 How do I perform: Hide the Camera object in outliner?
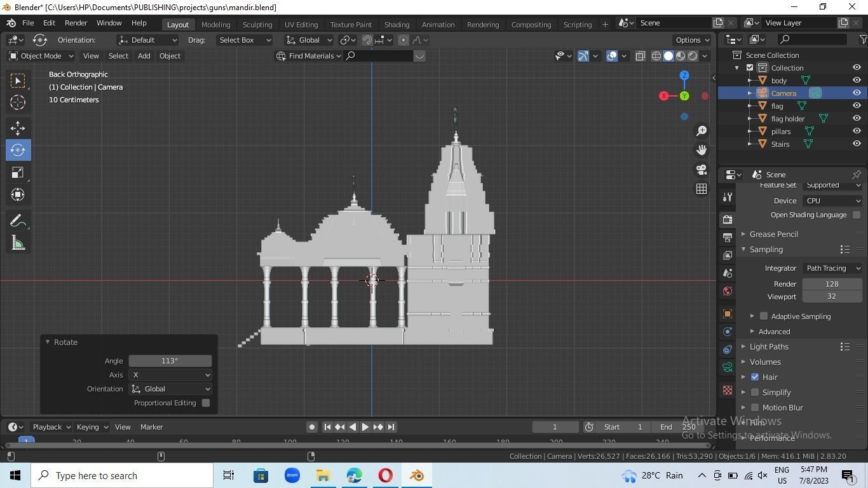pyautogui.click(x=857, y=93)
